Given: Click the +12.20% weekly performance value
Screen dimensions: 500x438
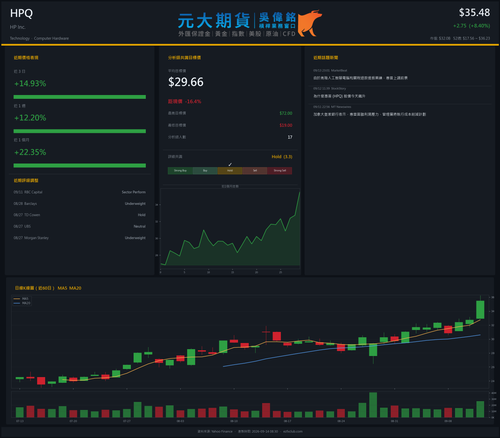Looking at the screenshot, I should [x=30, y=118].
